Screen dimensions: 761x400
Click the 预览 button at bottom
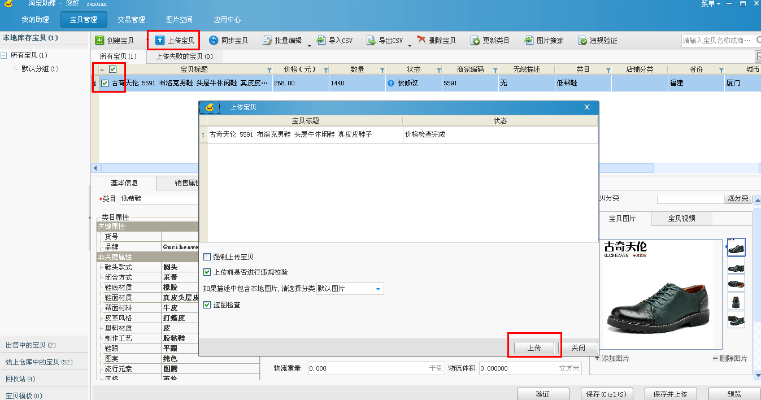734,394
